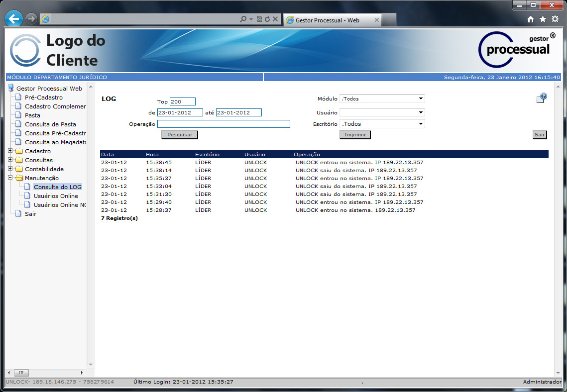Click the help document icon at top right
Image resolution: width=567 pixels, height=392 pixels.
[x=541, y=98]
